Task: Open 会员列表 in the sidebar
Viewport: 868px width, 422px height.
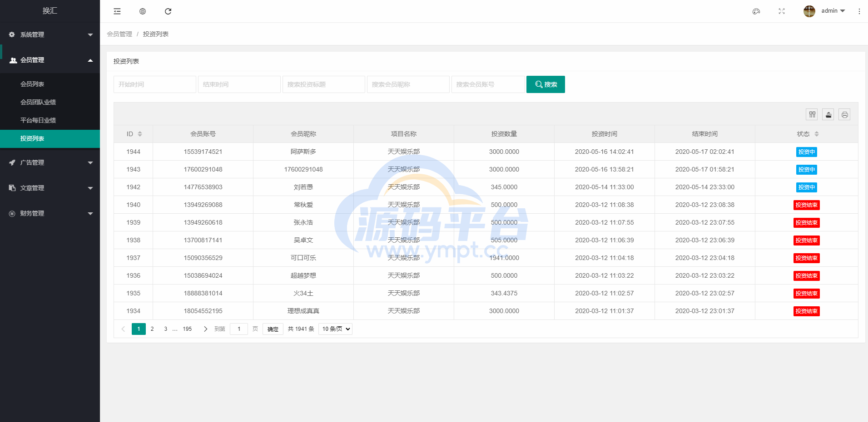Action: click(x=50, y=84)
